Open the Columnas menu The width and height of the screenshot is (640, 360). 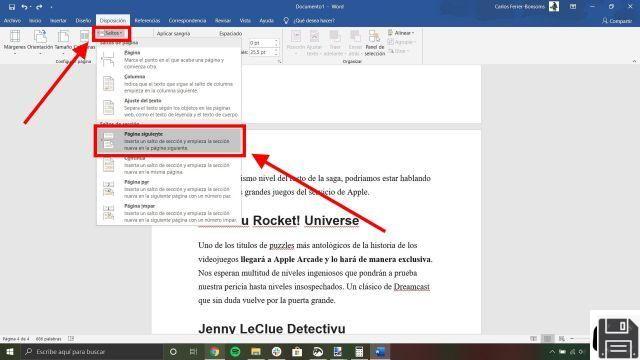point(84,41)
